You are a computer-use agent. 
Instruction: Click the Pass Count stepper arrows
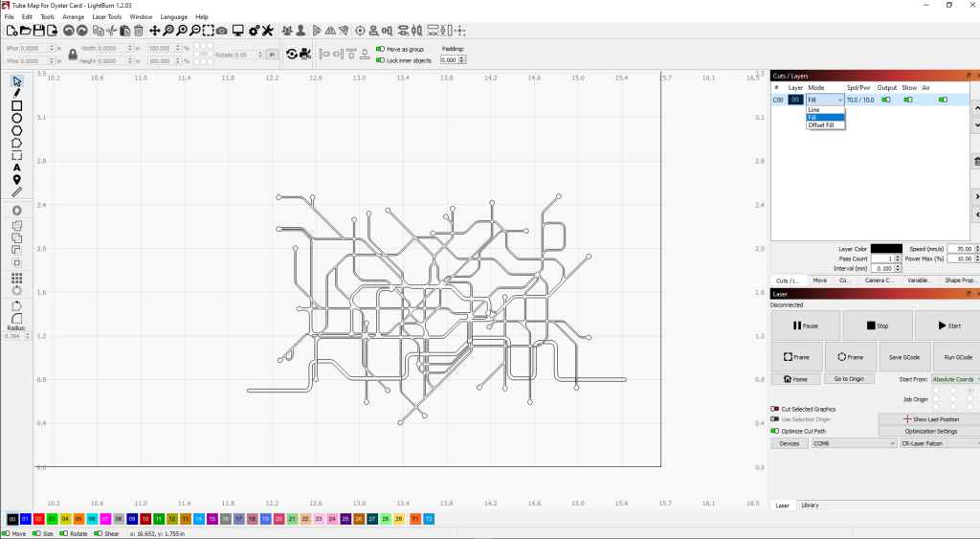(898, 258)
